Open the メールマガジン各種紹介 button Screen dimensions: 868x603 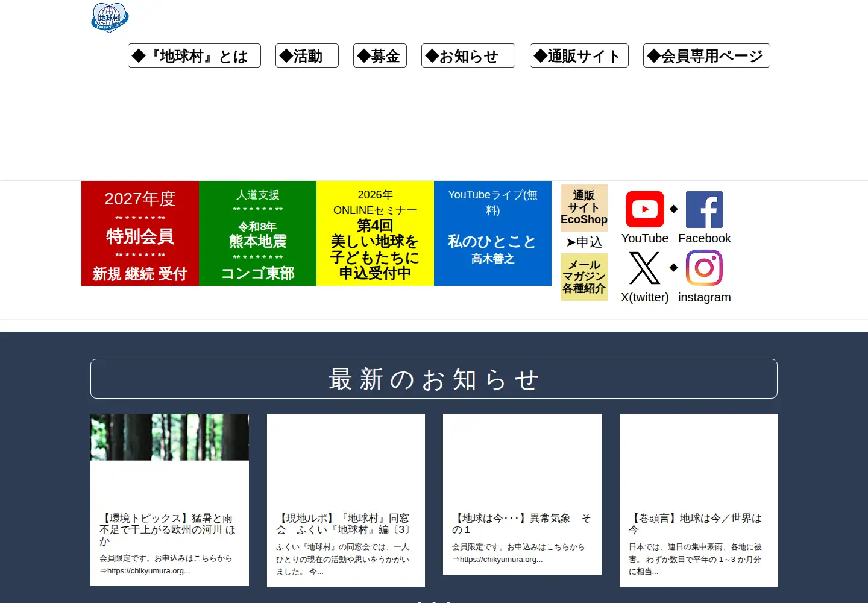click(x=584, y=277)
